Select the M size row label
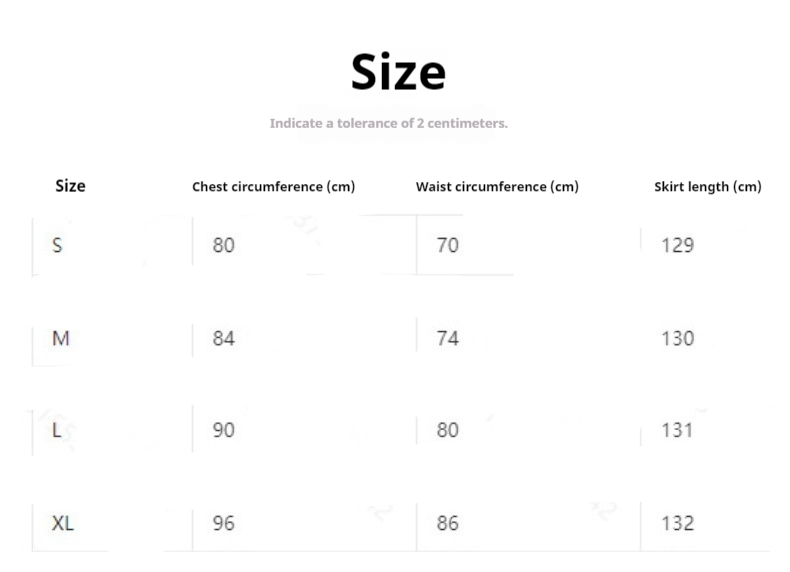Screen dimensions: 790x572 pyautogui.click(x=61, y=338)
